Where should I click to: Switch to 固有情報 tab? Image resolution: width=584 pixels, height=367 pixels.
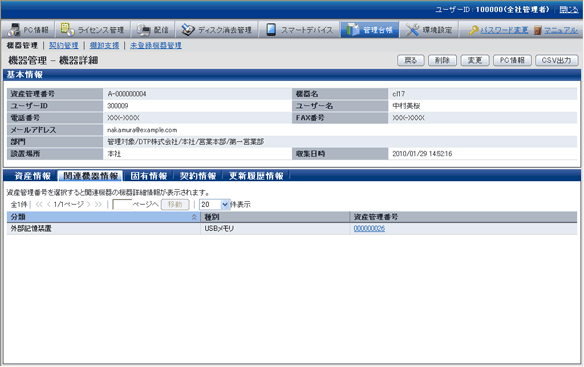(x=149, y=176)
